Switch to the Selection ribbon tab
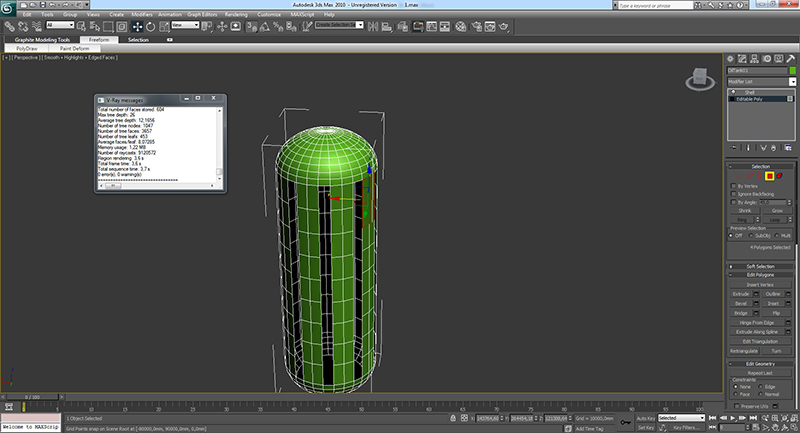800x433 pixels. pos(138,39)
